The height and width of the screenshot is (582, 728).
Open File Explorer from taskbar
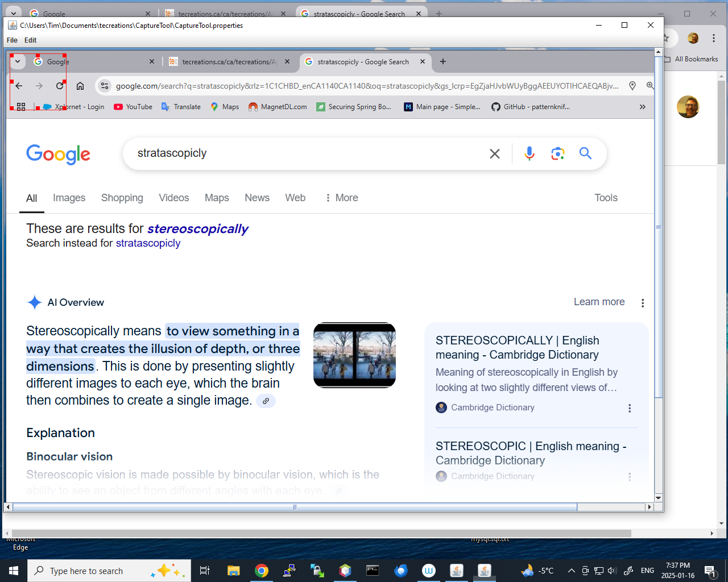coord(233,571)
